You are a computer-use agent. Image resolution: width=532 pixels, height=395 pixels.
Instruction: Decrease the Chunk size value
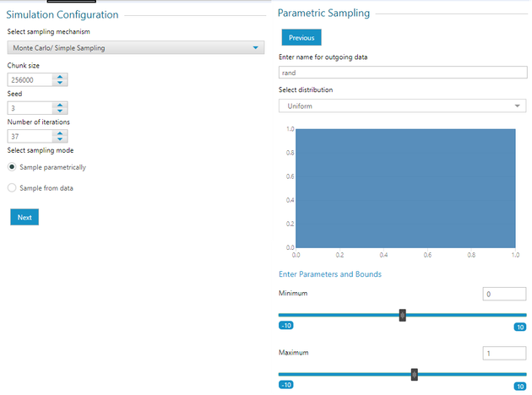60,83
